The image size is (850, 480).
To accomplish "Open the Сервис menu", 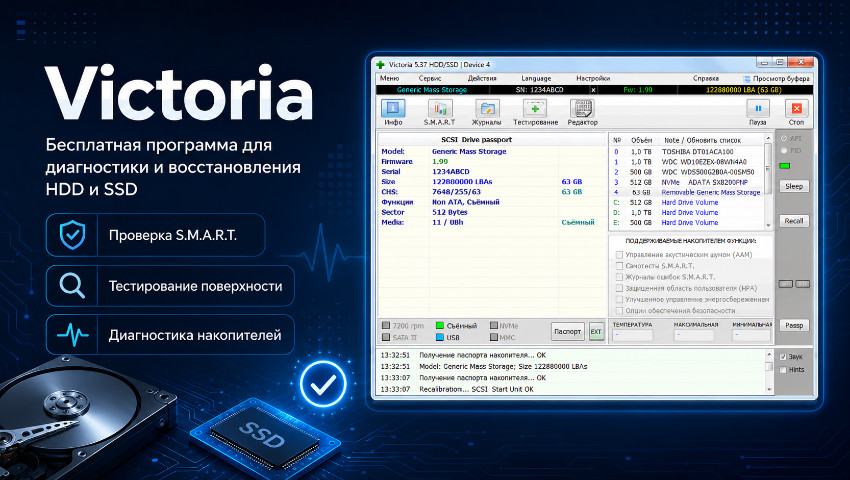I will click(429, 79).
